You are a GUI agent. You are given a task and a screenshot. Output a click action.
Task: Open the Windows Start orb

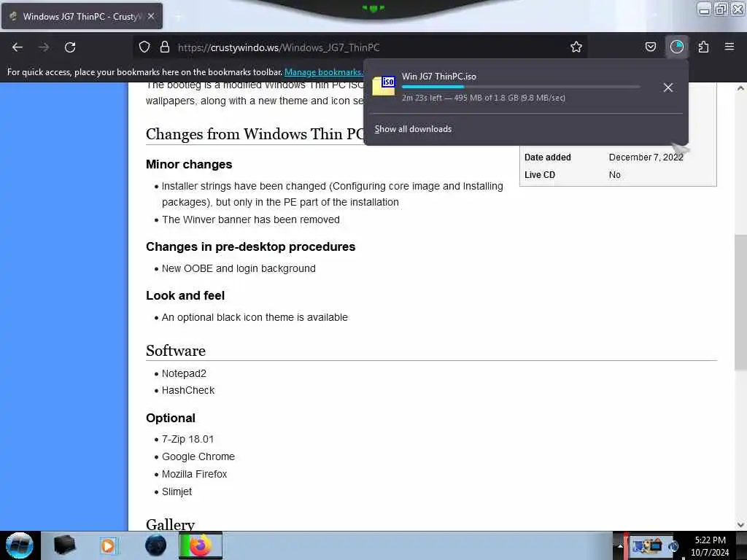[20, 545]
